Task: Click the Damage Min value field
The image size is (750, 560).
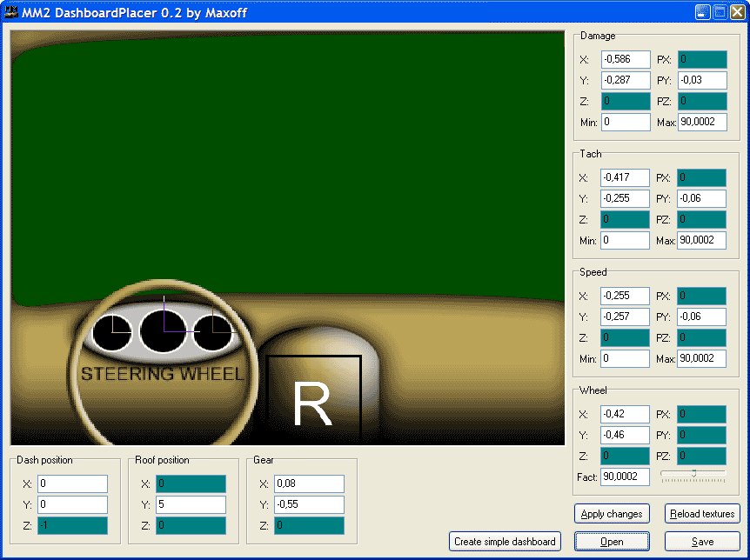Action: coord(626,122)
